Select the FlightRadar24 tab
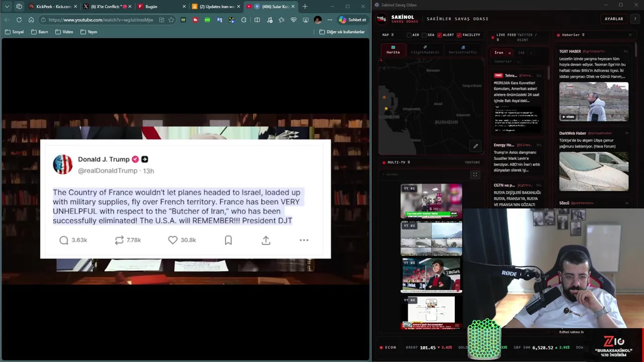 (x=425, y=50)
